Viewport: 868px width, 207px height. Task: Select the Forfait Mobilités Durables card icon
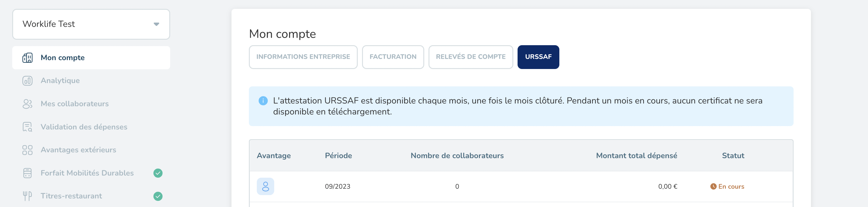28,172
